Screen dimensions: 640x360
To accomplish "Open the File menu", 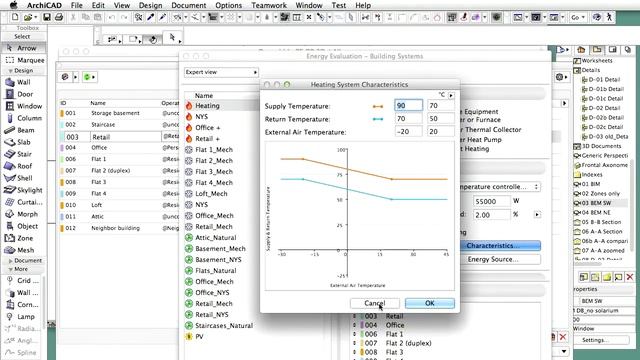I will 76,5.
